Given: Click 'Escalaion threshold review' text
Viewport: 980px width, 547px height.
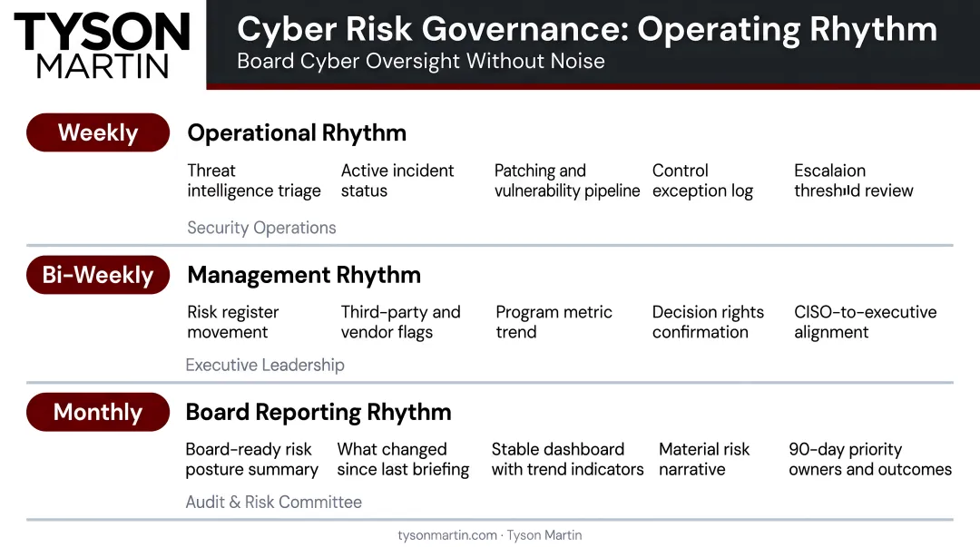Looking at the screenshot, I should tap(853, 181).
